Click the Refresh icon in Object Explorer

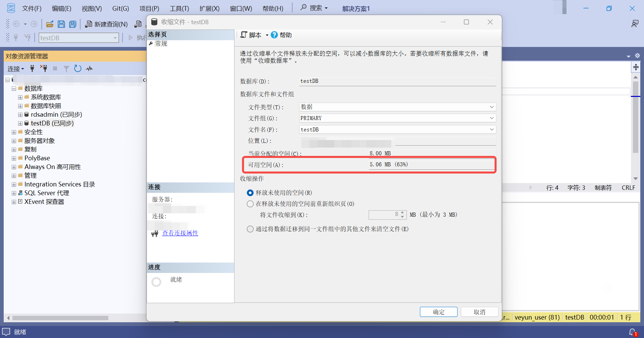78,68
